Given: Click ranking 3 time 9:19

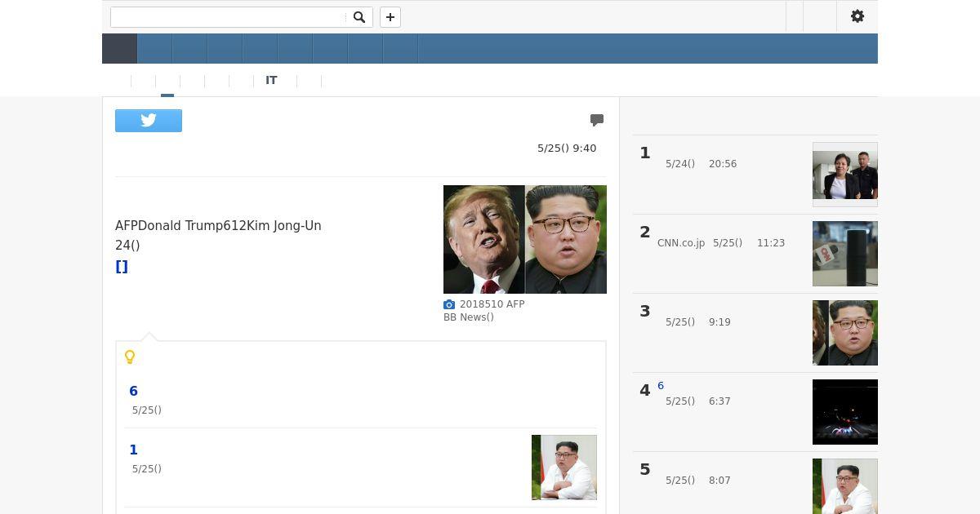Looking at the screenshot, I should 719,322.
